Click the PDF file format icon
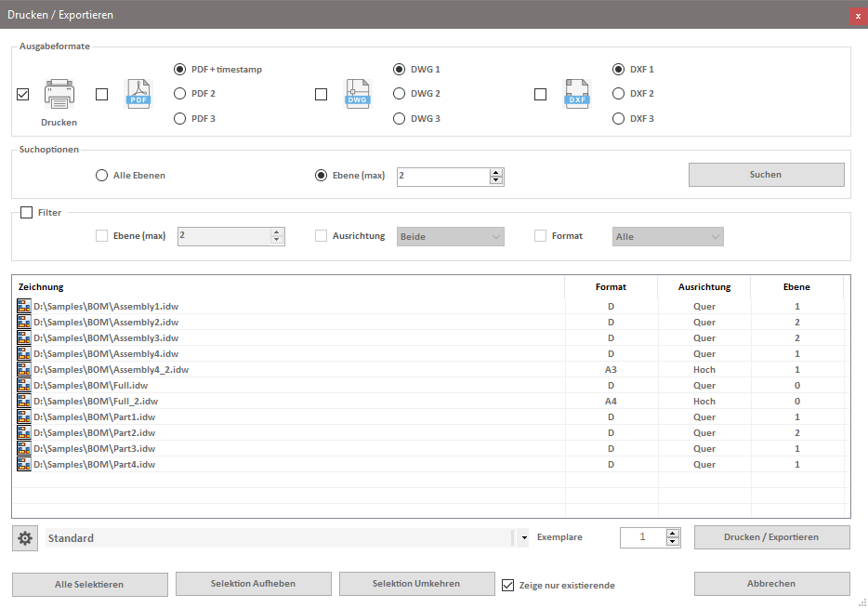The image size is (868, 608). (x=138, y=94)
